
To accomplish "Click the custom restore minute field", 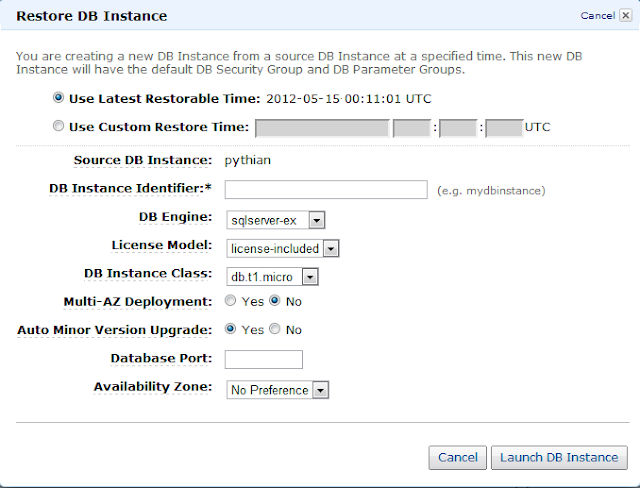I will click(457, 128).
